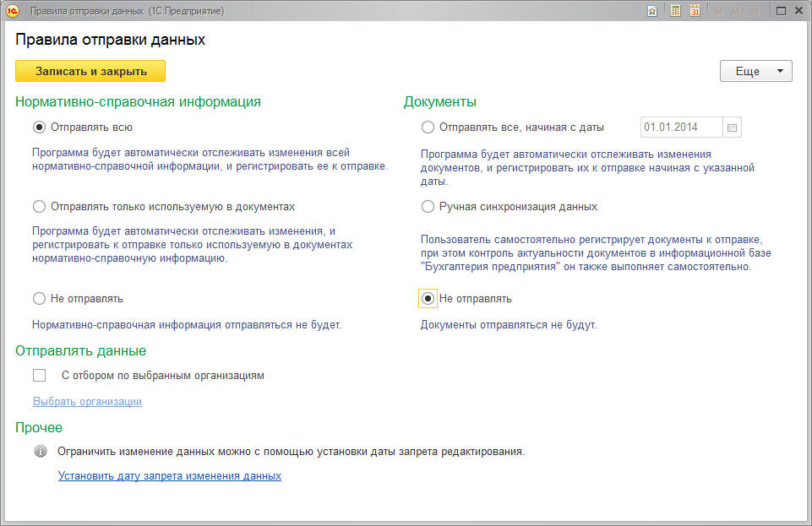Select 'Отправлять всю' radio option

39,127
